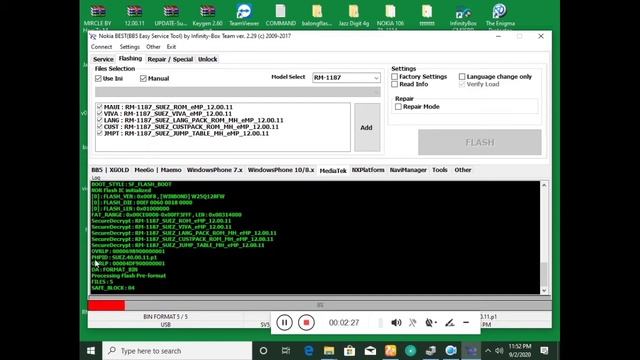Open File Explorer from the taskbar
Viewport: 640px width, 360px height.
[329, 351]
